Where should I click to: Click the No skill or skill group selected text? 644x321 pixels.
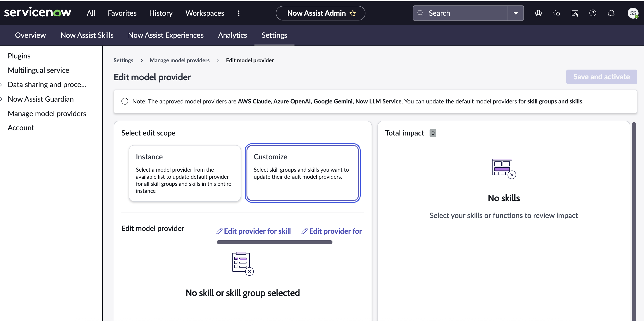pos(242,293)
